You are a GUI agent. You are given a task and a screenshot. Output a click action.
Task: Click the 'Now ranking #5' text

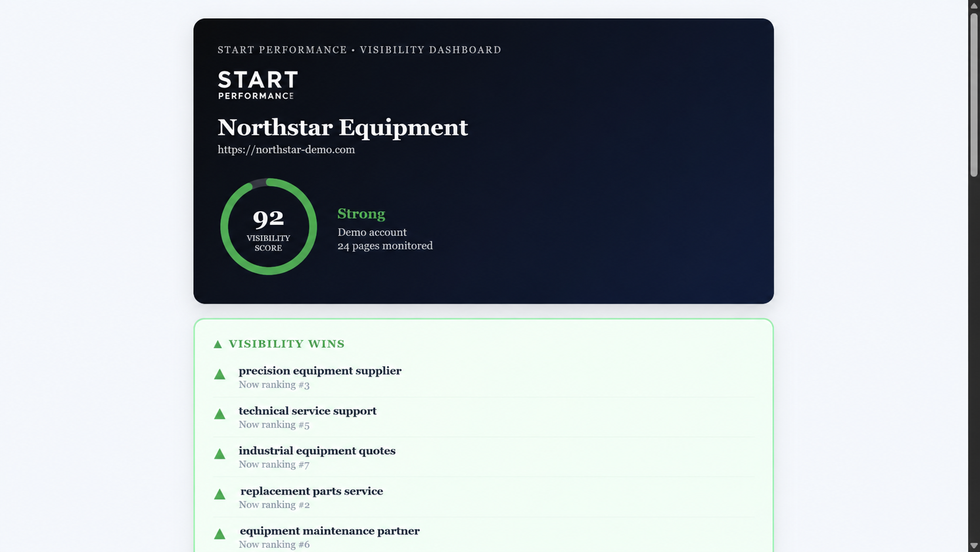[x=274, y=425]
